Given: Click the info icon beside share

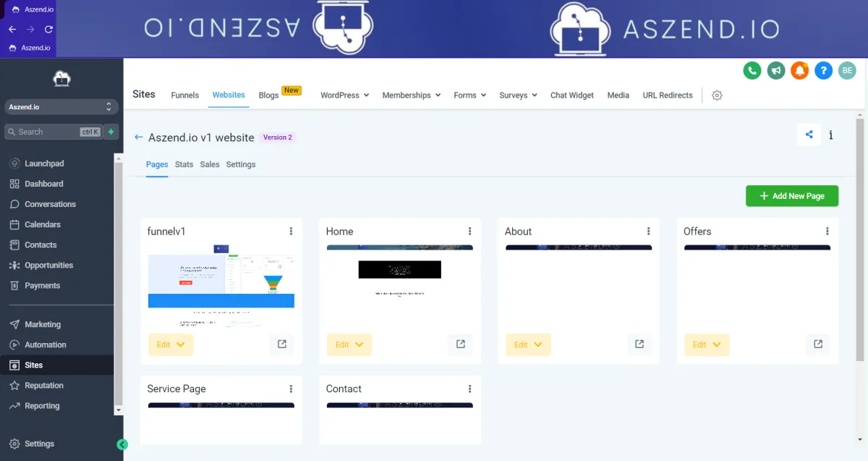Looking at the screenshot, I should point(831,135).
